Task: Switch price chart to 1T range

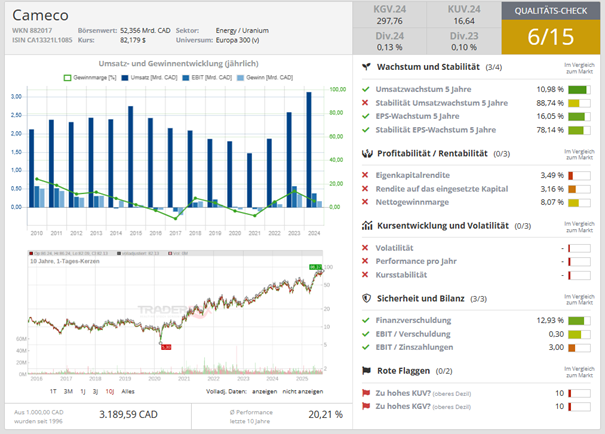Action: (53, 392)
